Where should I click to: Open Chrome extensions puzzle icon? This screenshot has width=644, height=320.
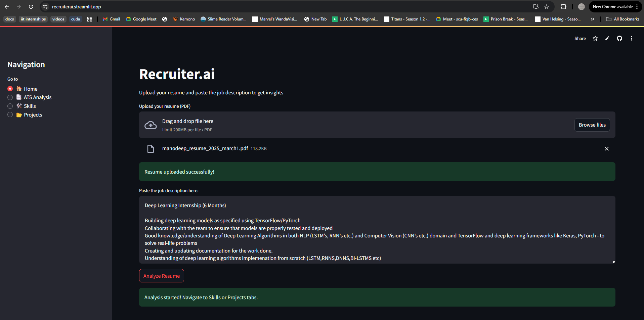(x=563, y=7)
